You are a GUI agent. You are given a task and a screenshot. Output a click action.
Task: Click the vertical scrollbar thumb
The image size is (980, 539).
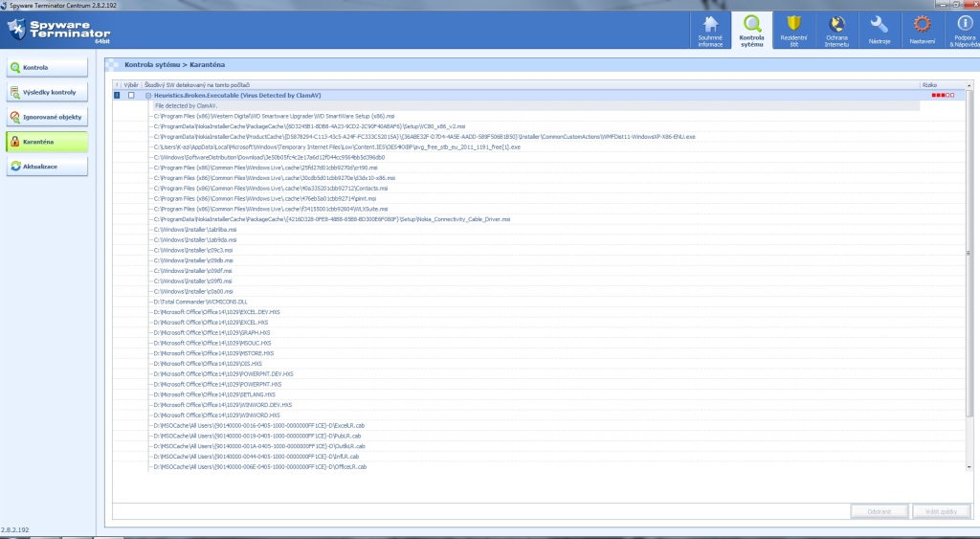pos(969,254)
